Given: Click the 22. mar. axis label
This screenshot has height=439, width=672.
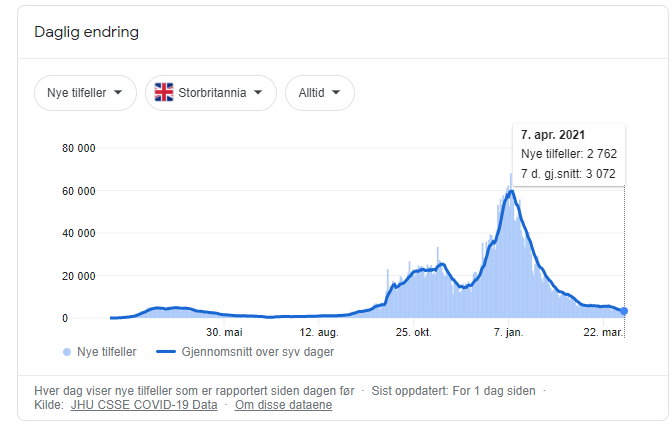Looking at the screenshot, I should (x=603, y=332).
